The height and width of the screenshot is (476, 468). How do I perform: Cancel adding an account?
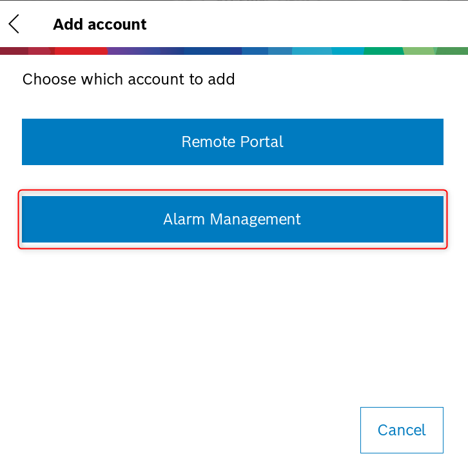402,430
